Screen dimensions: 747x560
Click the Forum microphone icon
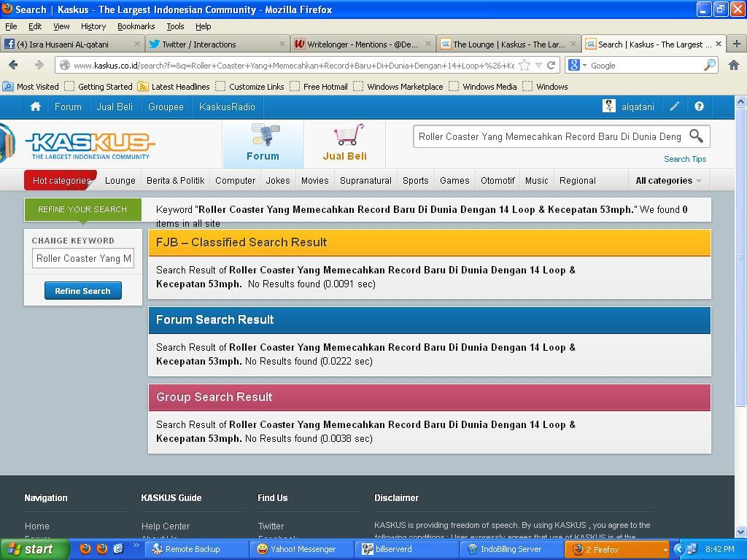(266, 135)
